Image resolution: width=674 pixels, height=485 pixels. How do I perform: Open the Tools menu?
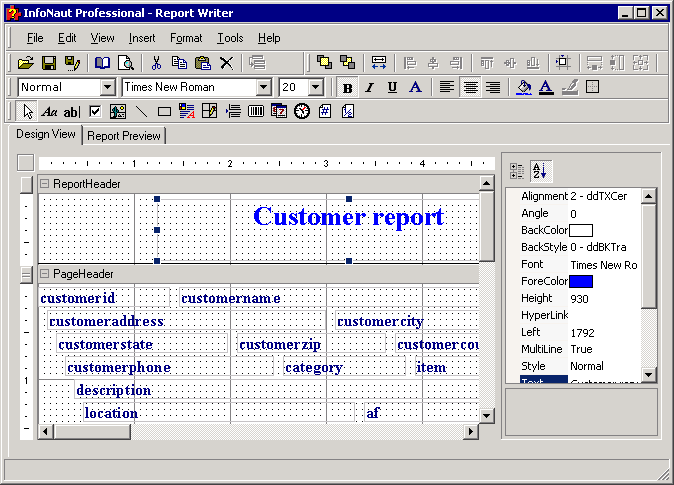tap(230, 38)
